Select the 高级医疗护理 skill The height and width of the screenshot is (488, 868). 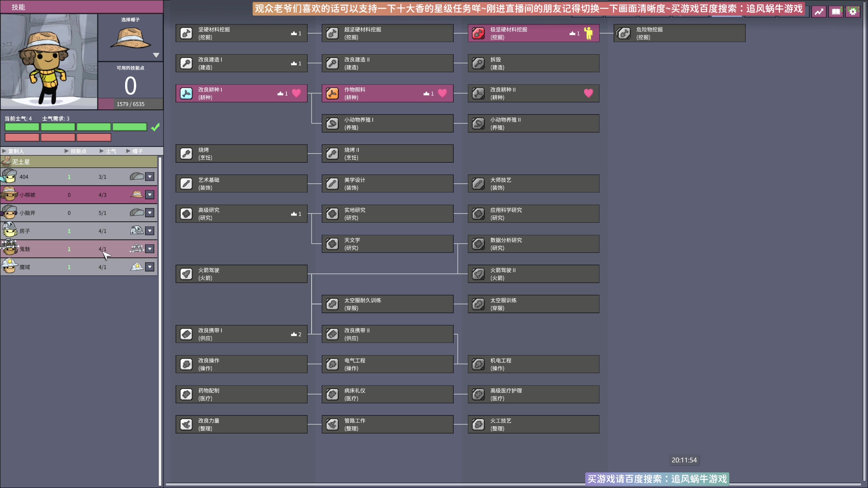(533, 394)
